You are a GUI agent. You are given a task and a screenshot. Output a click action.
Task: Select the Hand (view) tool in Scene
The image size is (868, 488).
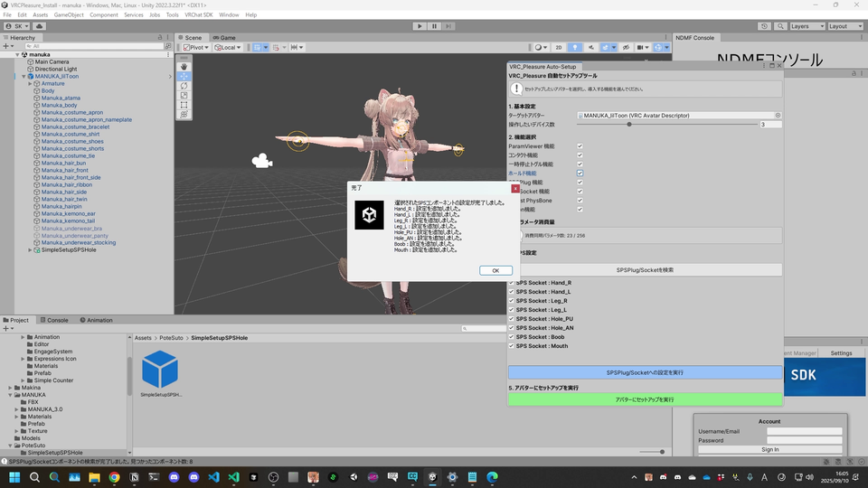coord(184,66)
